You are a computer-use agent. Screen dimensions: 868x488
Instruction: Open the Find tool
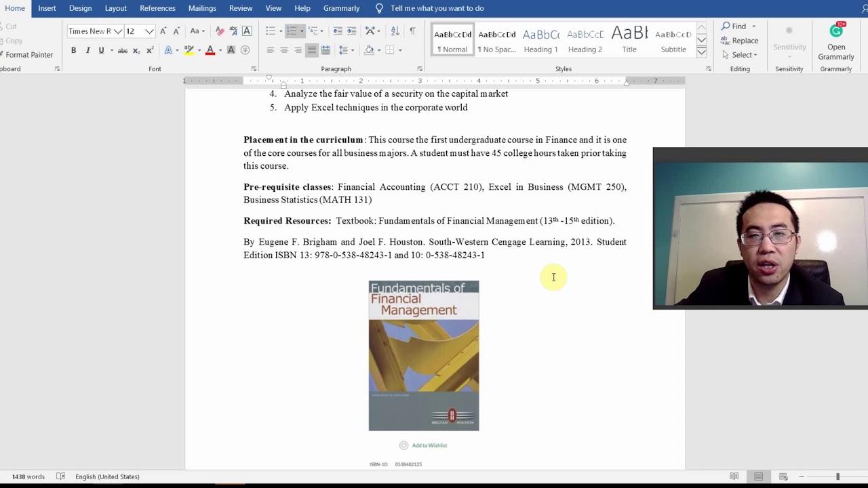734,26
